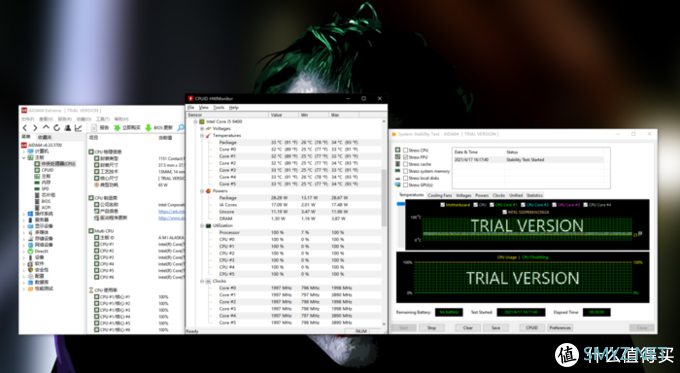Go forward in AIDA64 toolbar
This screenshot has height=373, width=680.
coord(35,128)
